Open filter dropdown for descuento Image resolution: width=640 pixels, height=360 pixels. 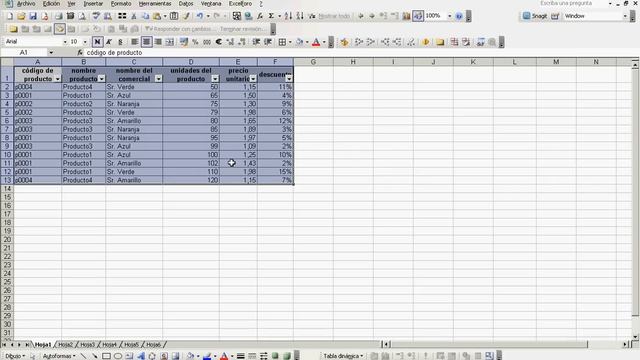(x=289, y=79)
